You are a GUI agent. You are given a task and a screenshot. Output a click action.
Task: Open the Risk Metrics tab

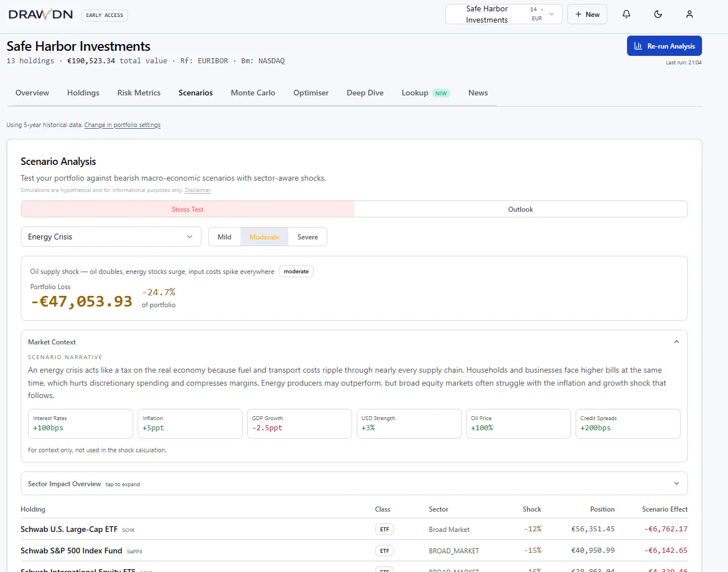[x=139, y=93]
